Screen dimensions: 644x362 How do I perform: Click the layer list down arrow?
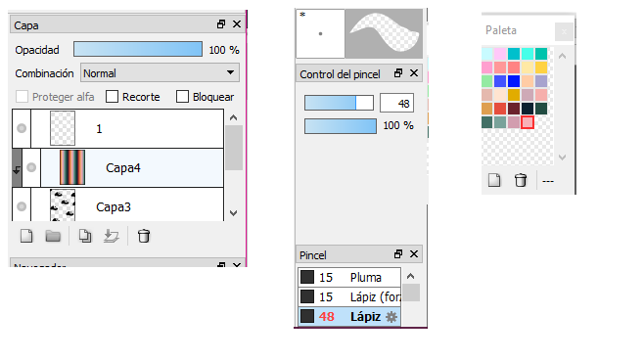234,213
